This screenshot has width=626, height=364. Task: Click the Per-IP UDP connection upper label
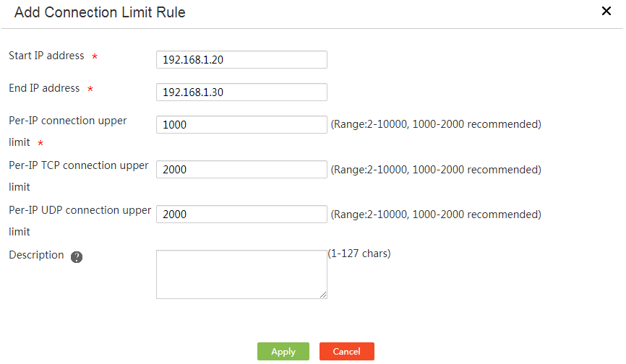(80, 210)
